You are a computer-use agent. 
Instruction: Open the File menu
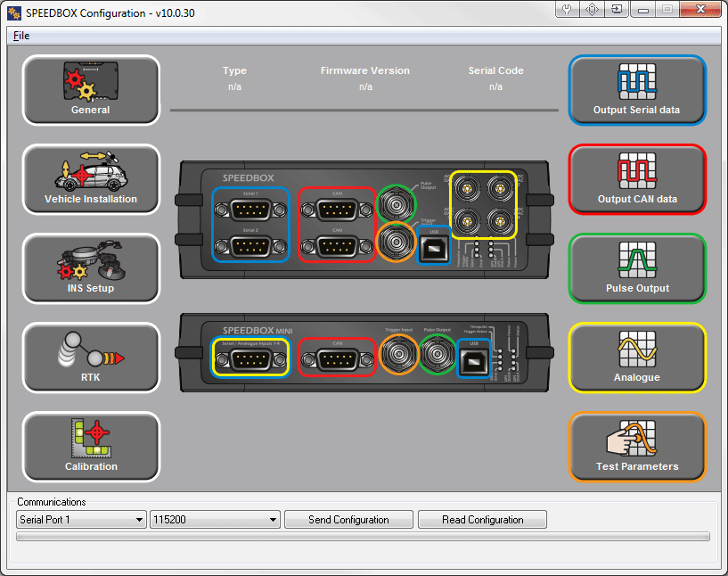[21, 36]
